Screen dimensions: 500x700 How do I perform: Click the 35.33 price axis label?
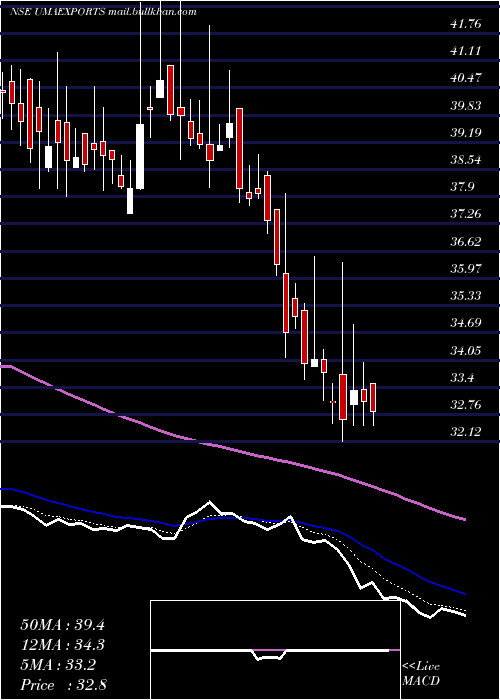point(466,296)
